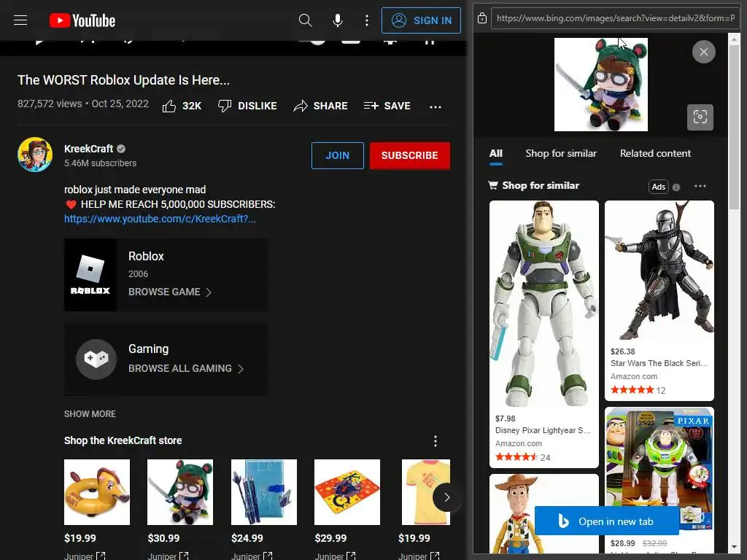Browse the Roblox game card
This screenshot has height=560, width=747.
pyautogui.click(x=166, y=275)
